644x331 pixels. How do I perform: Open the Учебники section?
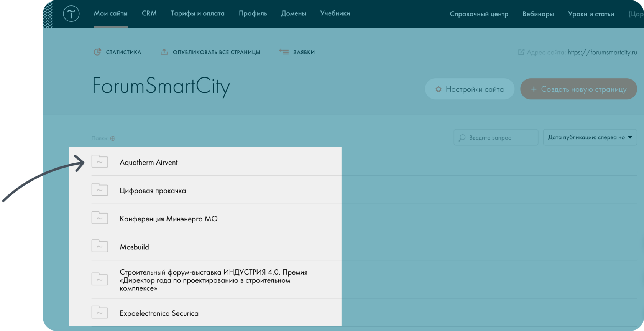coord(335,13)
